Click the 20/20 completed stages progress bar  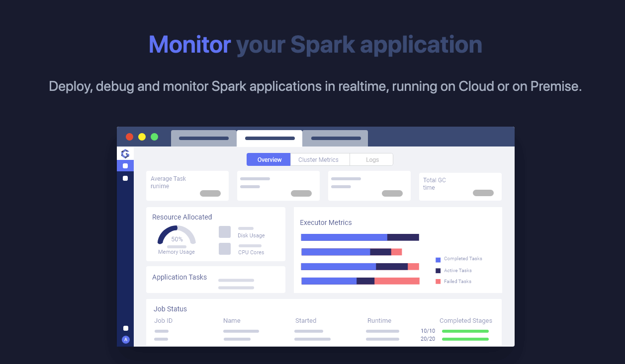[465, 339]
